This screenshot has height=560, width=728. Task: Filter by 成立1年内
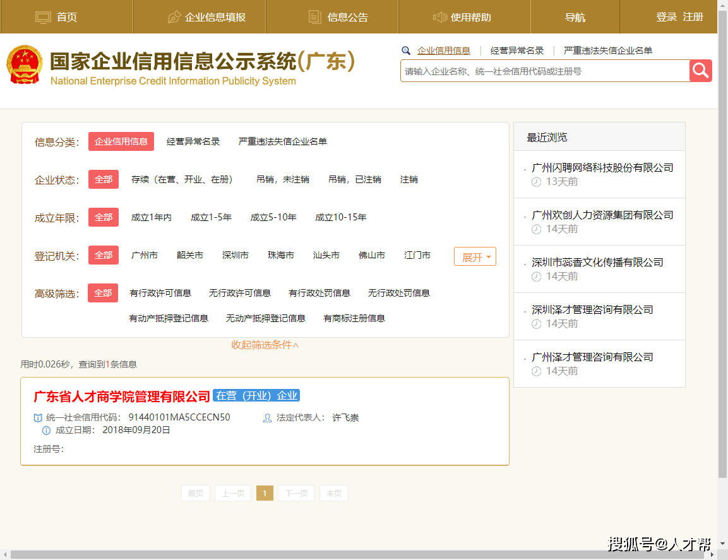[x=152, y=217]
